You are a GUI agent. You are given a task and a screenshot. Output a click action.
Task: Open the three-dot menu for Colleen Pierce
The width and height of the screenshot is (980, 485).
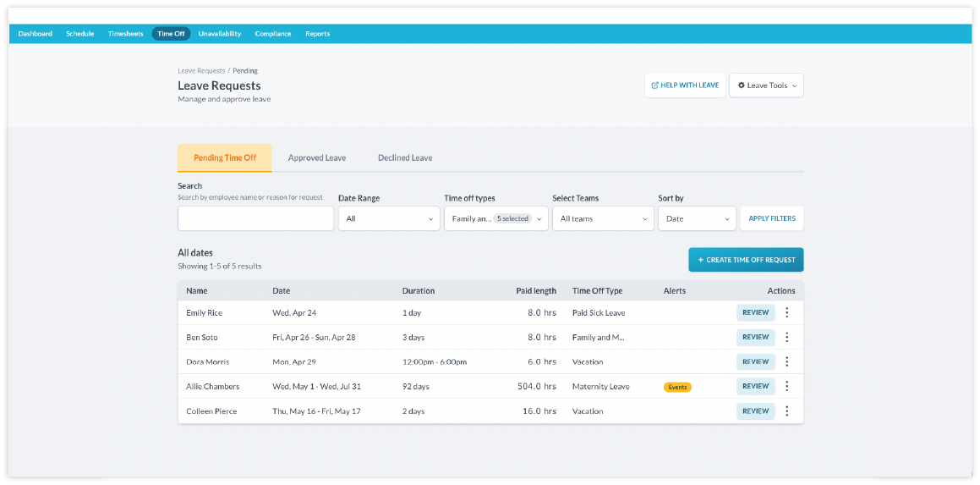(786, 411)
